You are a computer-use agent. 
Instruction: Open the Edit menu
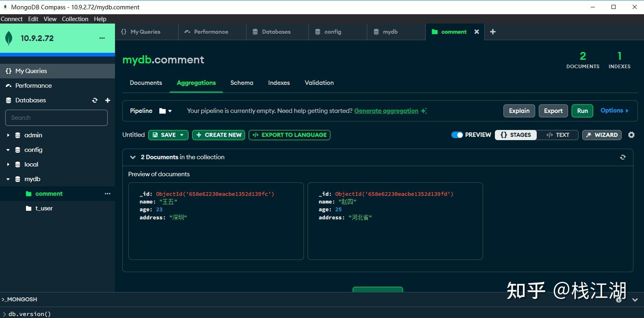[x=33, y=19]
